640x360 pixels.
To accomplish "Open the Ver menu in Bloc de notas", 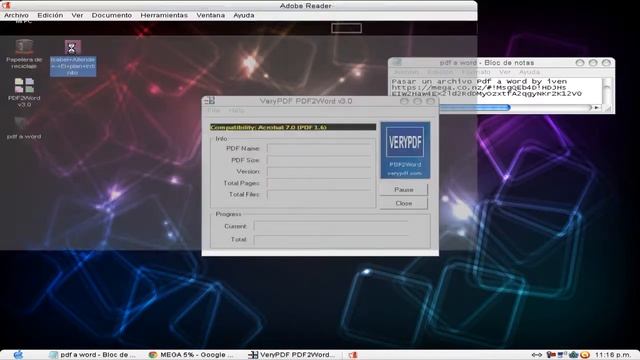I will coord(504,72).
